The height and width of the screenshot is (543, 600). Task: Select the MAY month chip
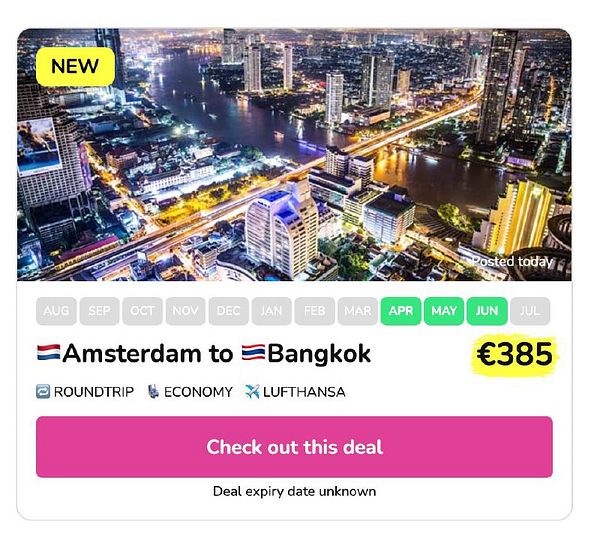pyautogui.click(x=444, y=311)
